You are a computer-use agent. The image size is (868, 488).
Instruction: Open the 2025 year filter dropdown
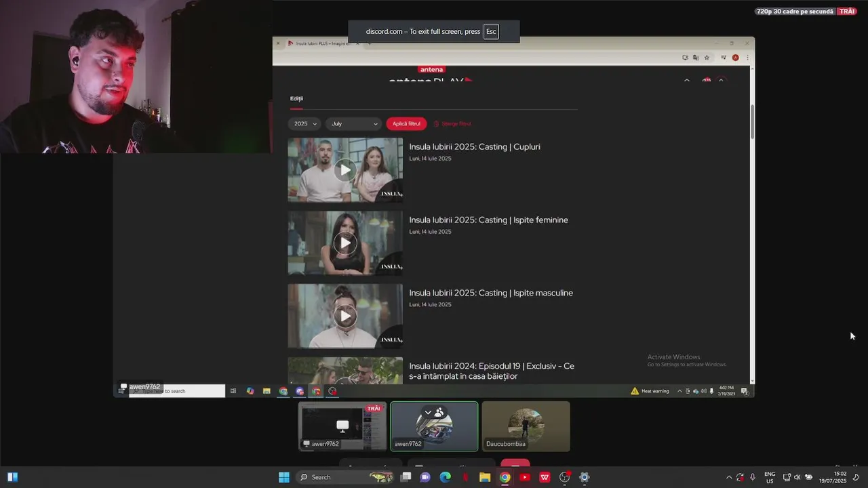coord(304,124)
